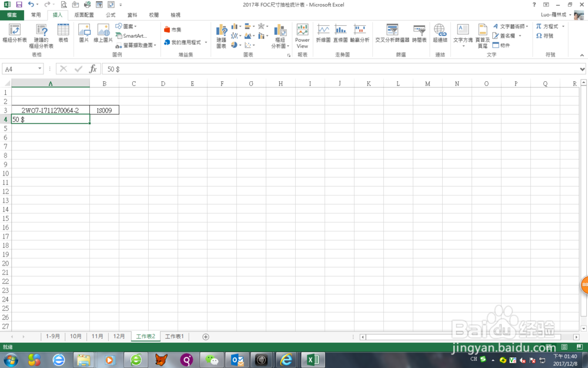Open the Charts group dialog launcher
The height and width of the screenshot is (368, 588).
[289, 55]
